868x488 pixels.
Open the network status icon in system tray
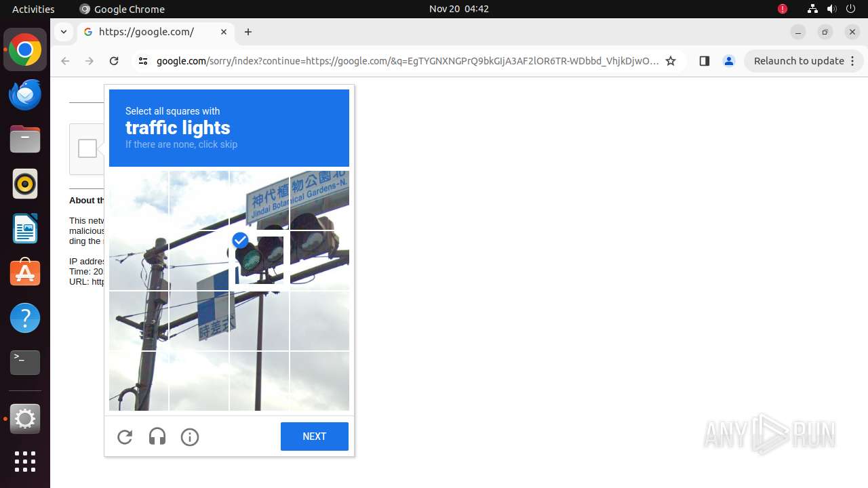812,9
